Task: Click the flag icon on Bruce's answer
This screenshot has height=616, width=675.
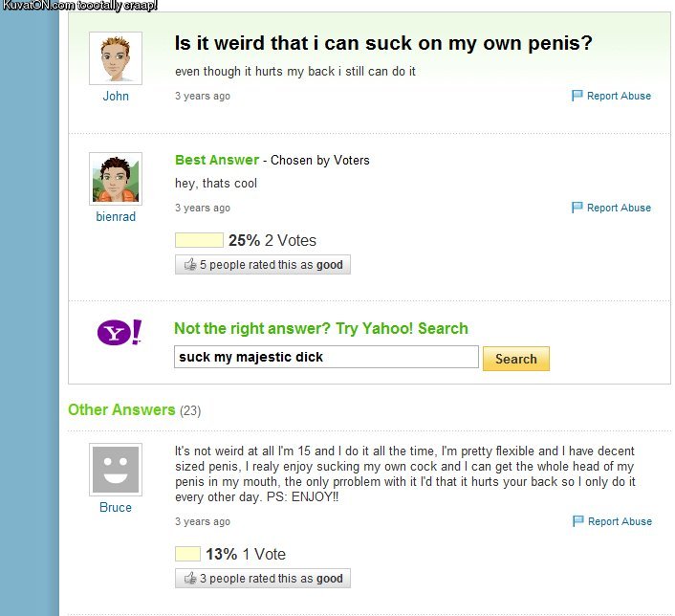Action: 577,521
